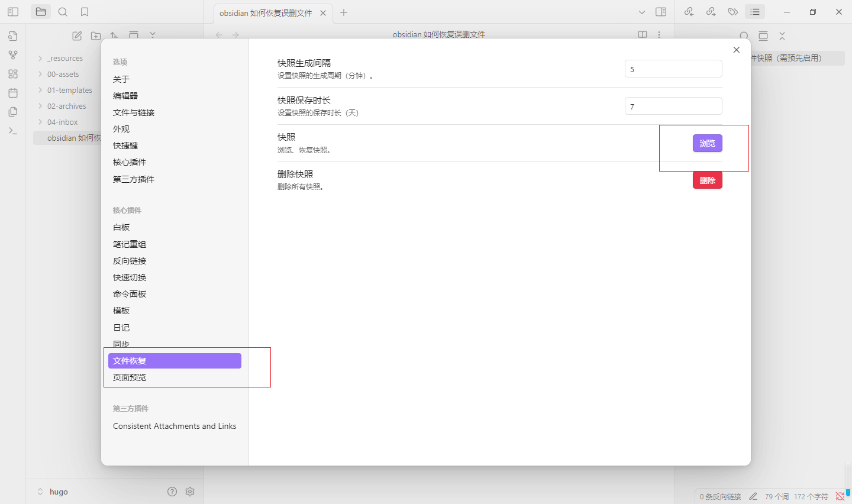Viewport: 852px width, 504px height.
Task: Open the note's more options menu
Action: pyautogui.click(x=659, y=35)
